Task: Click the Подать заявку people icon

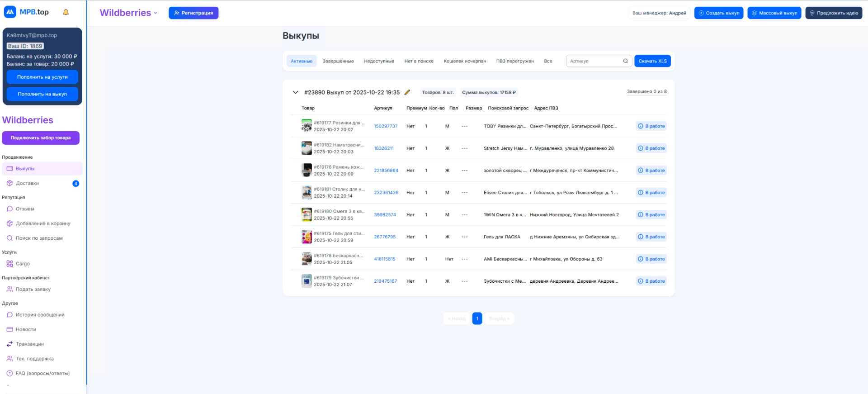Action: (9, 289)
